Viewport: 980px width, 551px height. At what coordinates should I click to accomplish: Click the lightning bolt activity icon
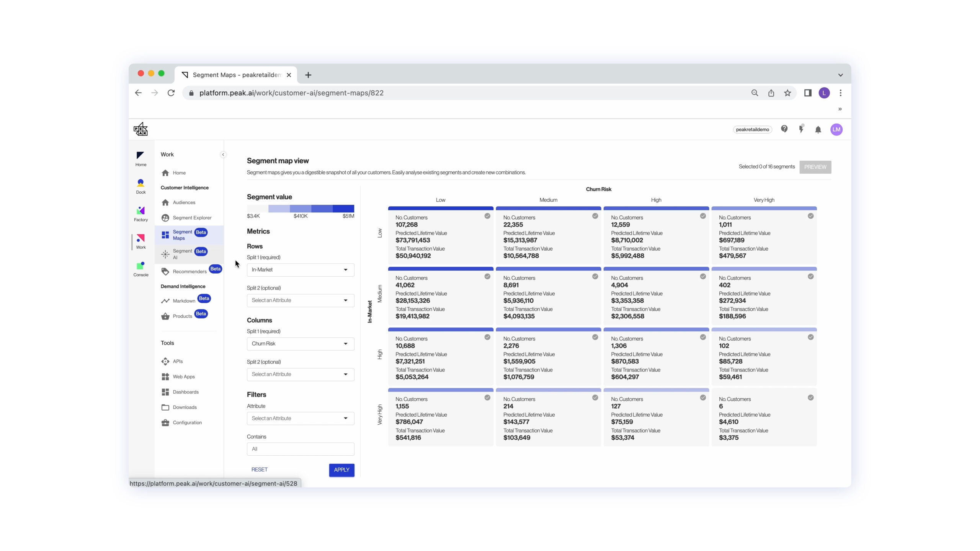coord(801,129)
